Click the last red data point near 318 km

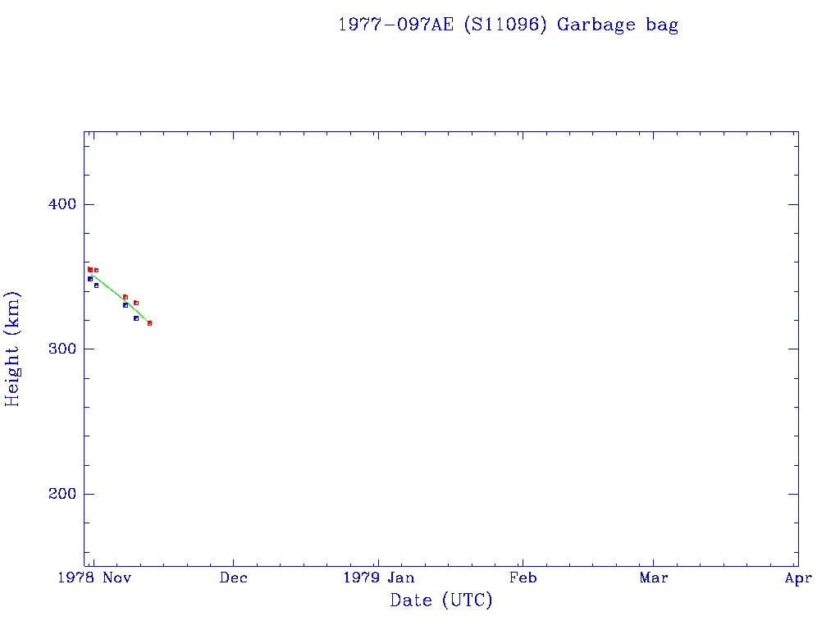pyautogui.click(x=149, y=323)
